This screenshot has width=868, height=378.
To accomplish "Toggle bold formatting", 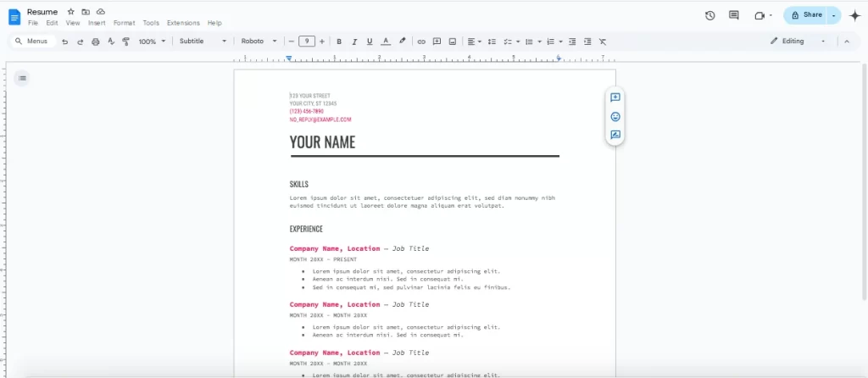I will tap(339, 42).
